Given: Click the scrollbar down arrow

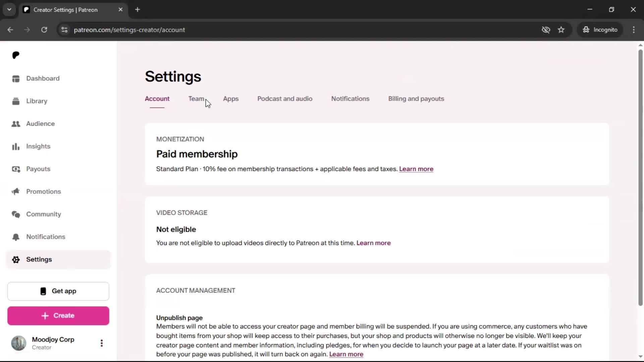Looking at the screenshot, I should tap(640, 357).
